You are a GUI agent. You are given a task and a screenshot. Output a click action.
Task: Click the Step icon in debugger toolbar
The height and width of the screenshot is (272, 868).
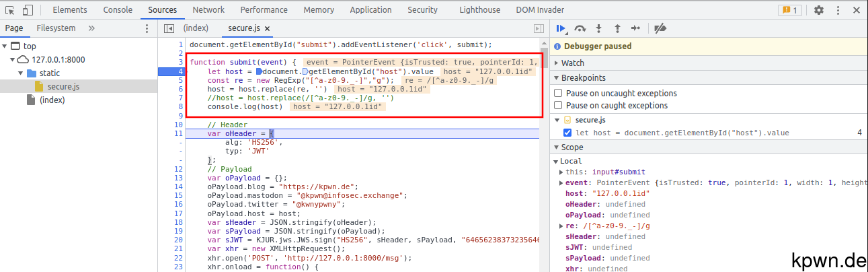click(636, 28)
